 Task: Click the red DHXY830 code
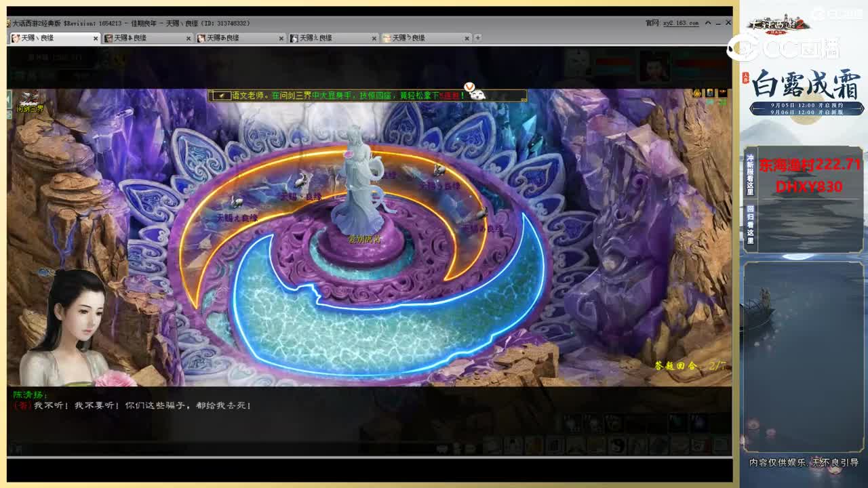tap(809, 186)
